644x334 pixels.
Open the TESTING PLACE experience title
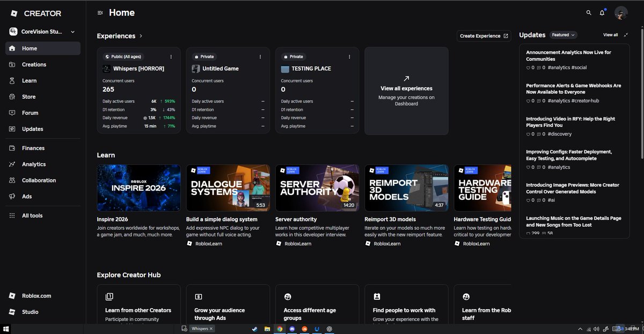click(x=311, y=69)
